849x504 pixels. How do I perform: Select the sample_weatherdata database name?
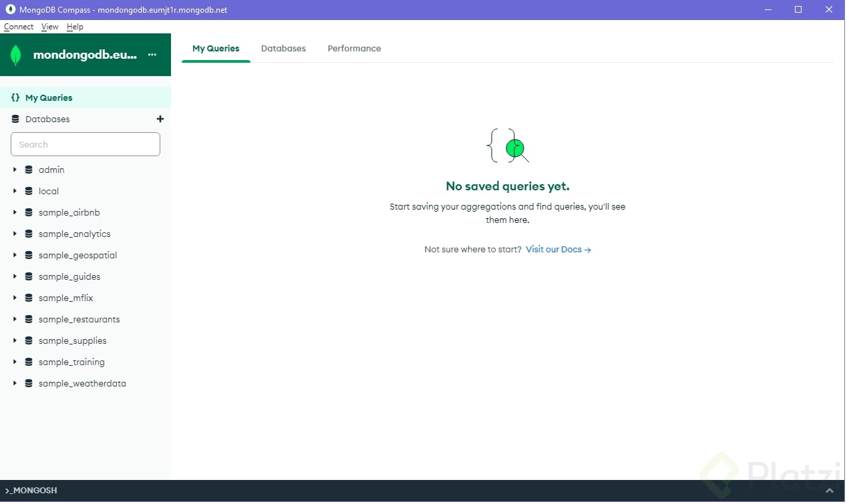tap(82, 383)
